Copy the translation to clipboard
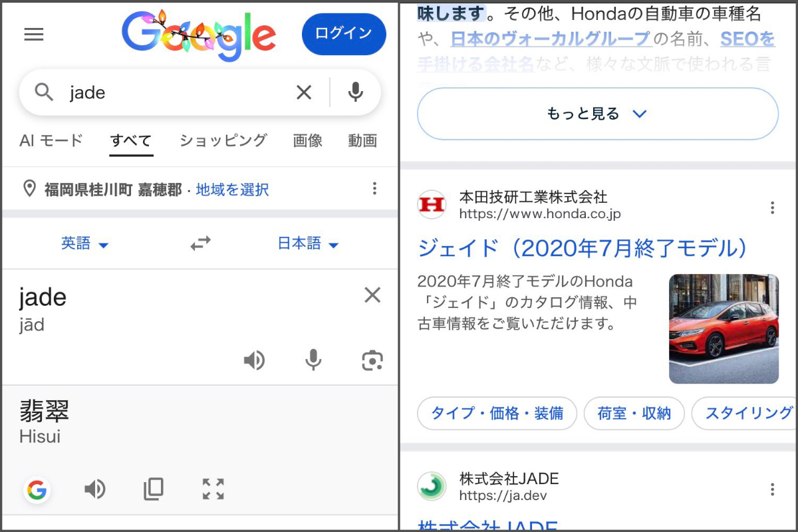The image size is (798, 532). (x=154, y=489)
